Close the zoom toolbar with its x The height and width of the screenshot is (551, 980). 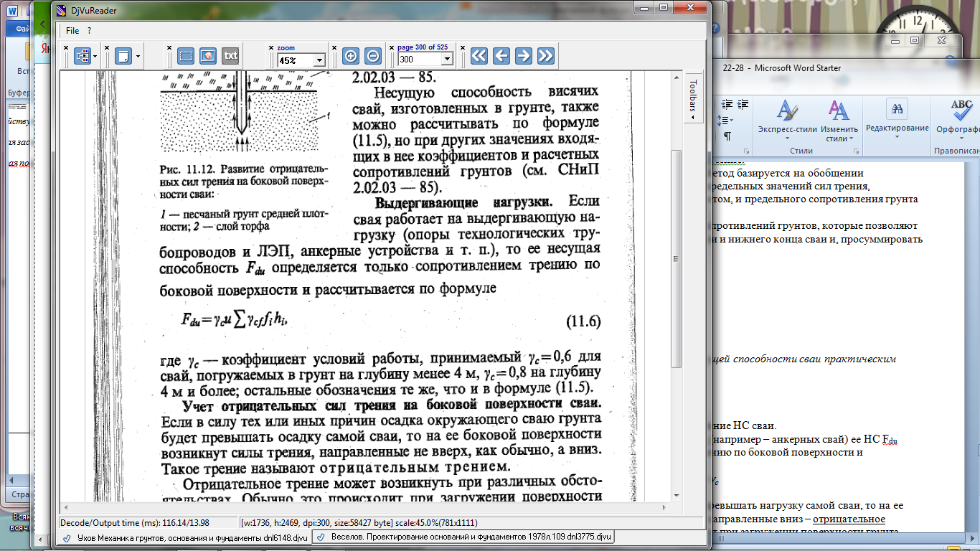click(x=270, y=48)
